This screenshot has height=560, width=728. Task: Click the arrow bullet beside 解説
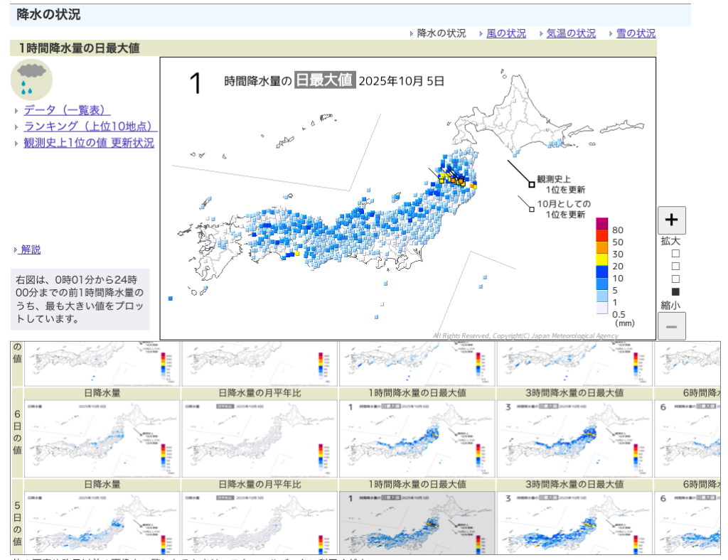(16, 250)
